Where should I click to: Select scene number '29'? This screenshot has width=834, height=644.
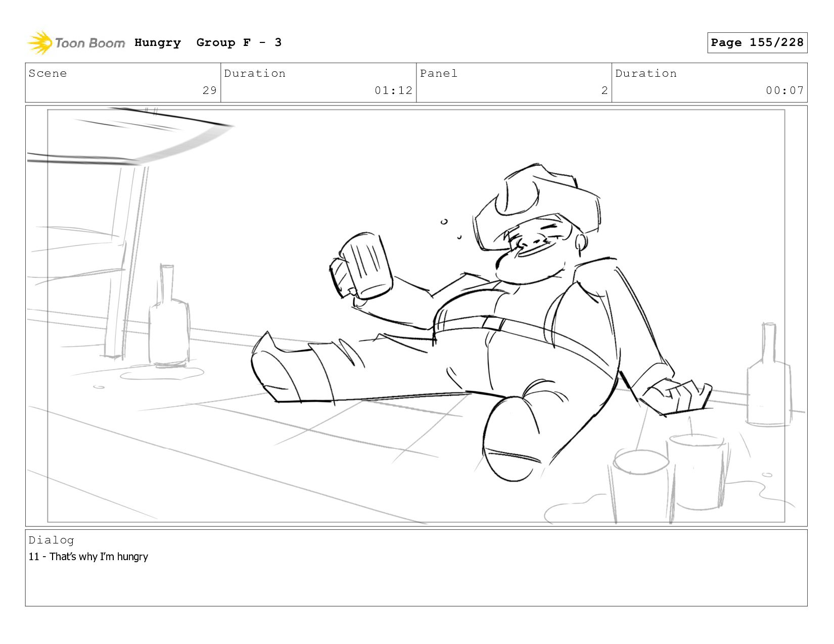[210, 90]
